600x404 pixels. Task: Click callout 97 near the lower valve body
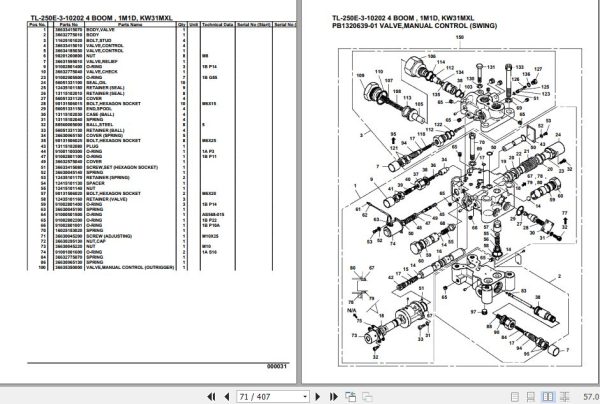coord(473,312)
